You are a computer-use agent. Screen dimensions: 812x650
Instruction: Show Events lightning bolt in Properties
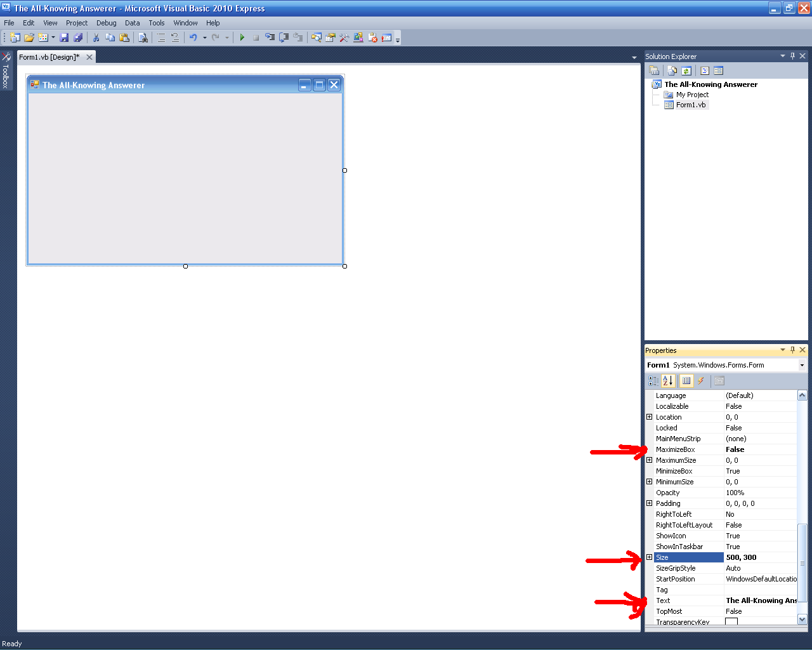[701, 381]
